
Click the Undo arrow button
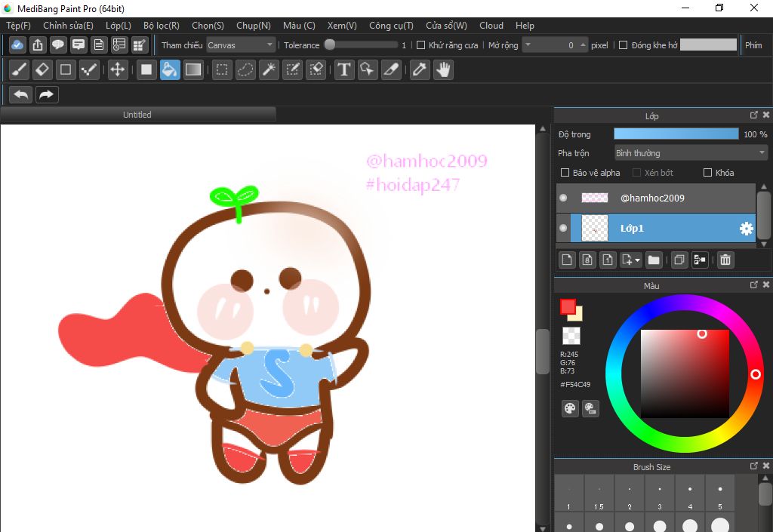click(x=21, y=94)
